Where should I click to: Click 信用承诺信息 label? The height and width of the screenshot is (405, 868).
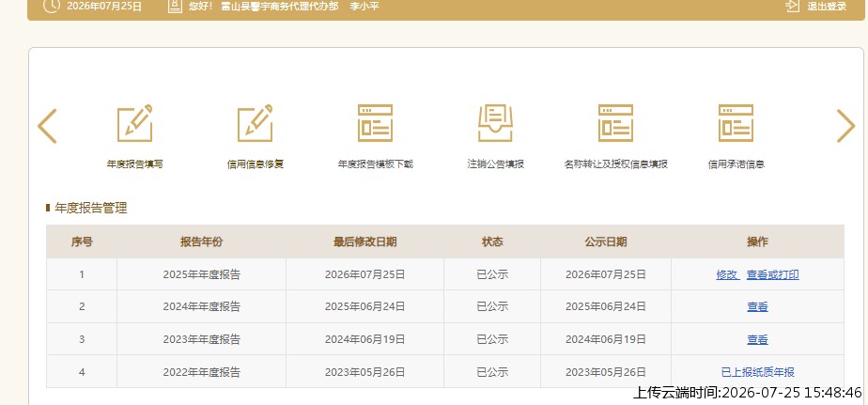tap(736, 164)
